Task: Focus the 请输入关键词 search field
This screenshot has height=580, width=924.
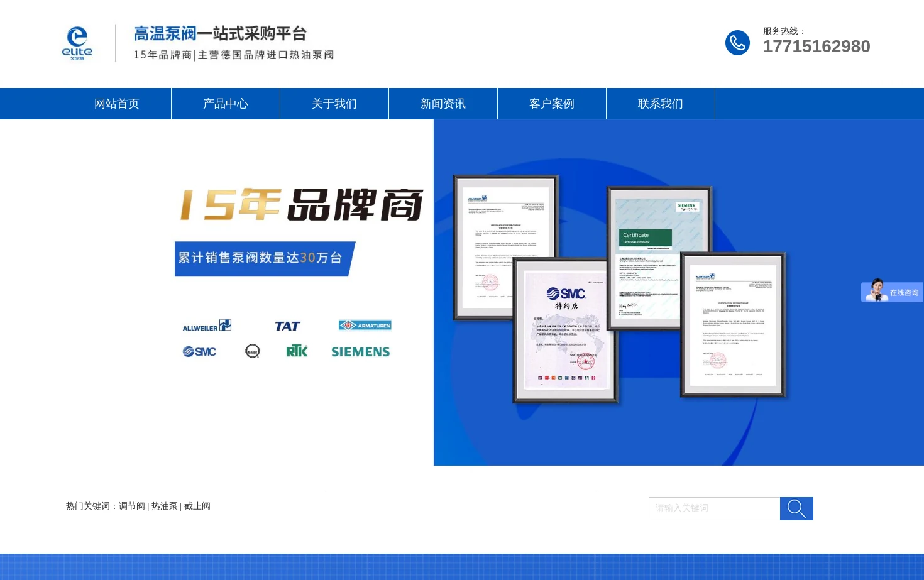Action: (x=715, y=508)
